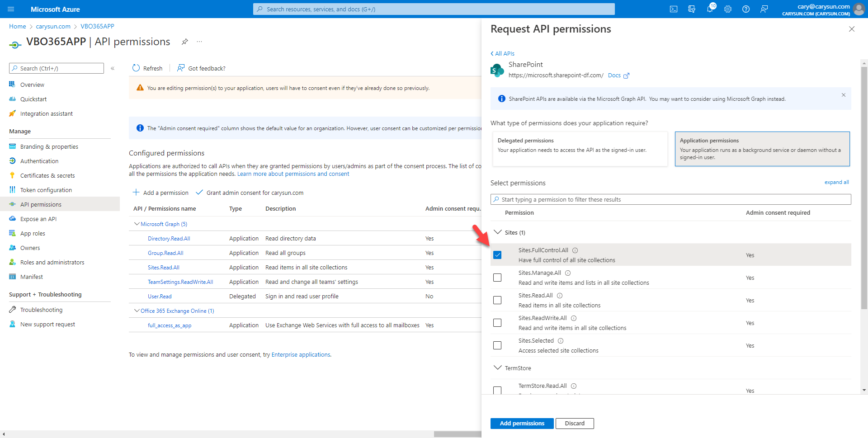Collapse the TermStore permission group
The width and height of the screenshot is (868, 438).
tap(498, 368)
